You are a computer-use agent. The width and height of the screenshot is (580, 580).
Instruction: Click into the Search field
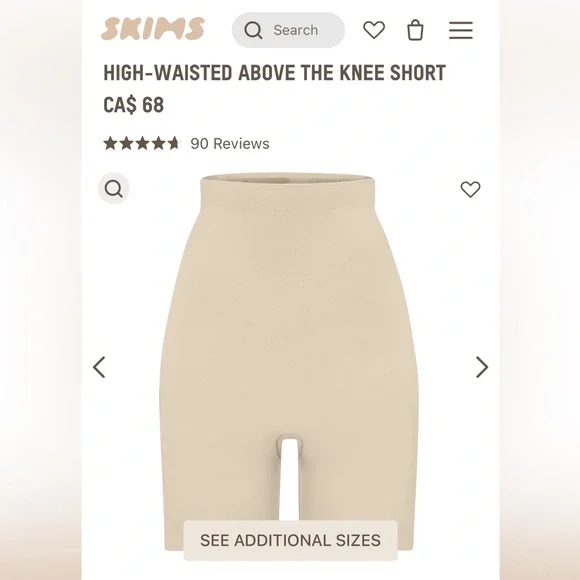[288, 30]
